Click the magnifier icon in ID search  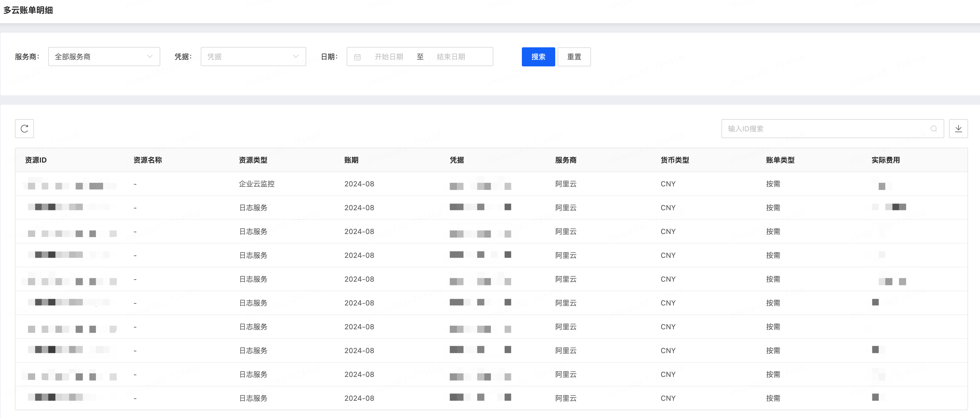[x=934, y=129]
